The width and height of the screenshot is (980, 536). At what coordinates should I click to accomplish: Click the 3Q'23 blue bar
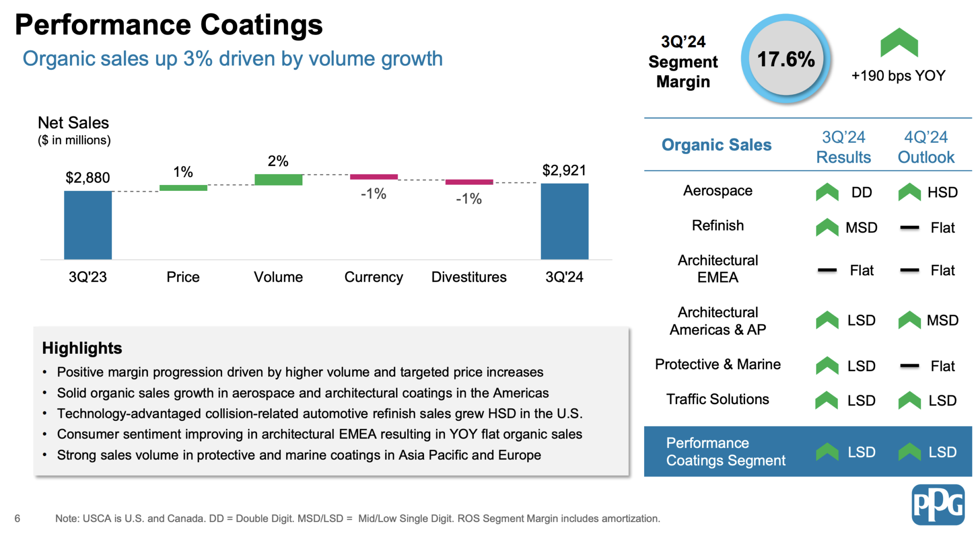(88, 225)
